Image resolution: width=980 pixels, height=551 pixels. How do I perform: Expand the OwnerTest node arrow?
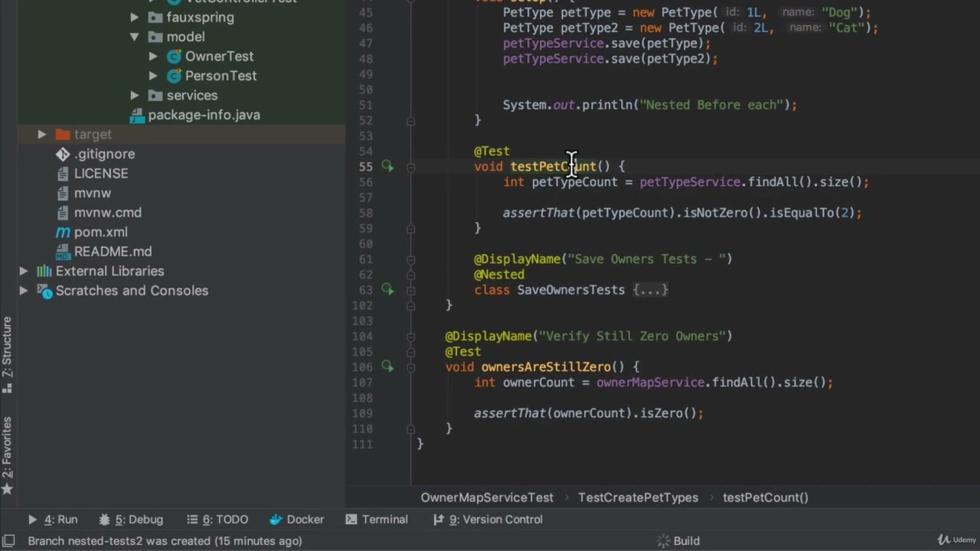(x=153, y=56)
